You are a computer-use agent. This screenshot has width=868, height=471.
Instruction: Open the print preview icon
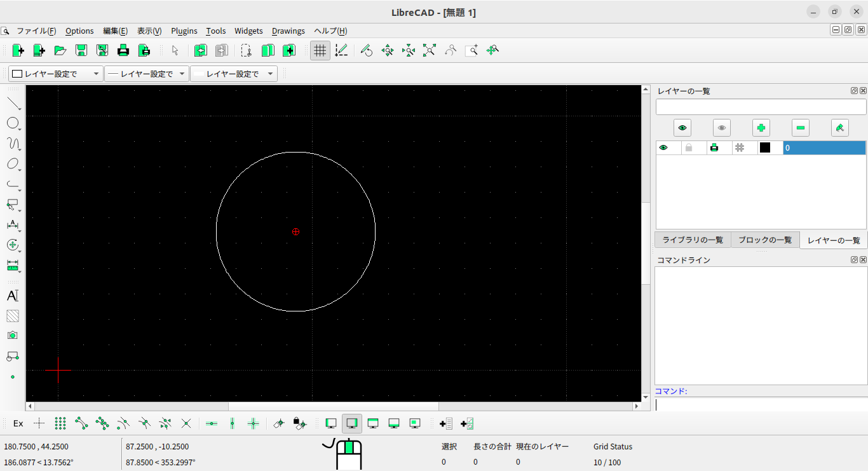point(144,50)
